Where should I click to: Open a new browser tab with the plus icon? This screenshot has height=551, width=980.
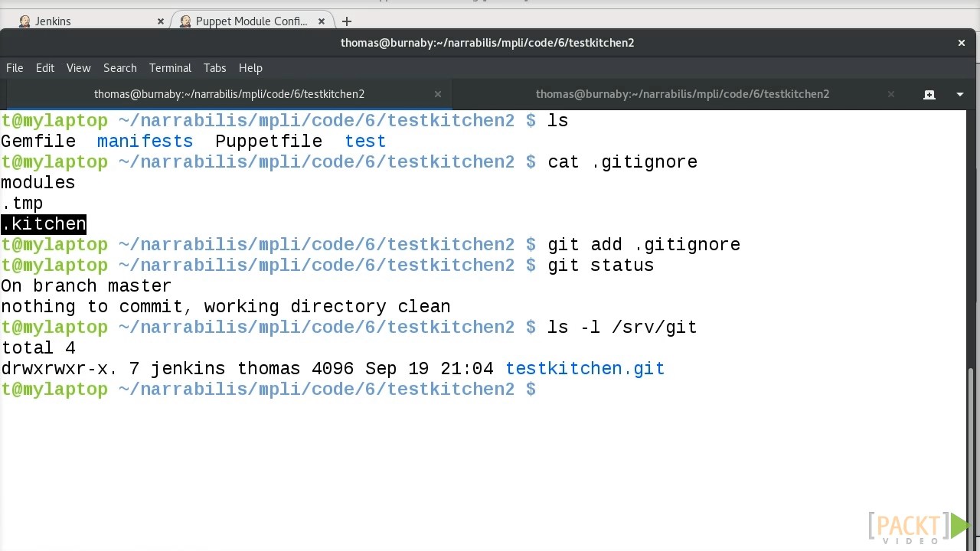click(x=347, y=21)
